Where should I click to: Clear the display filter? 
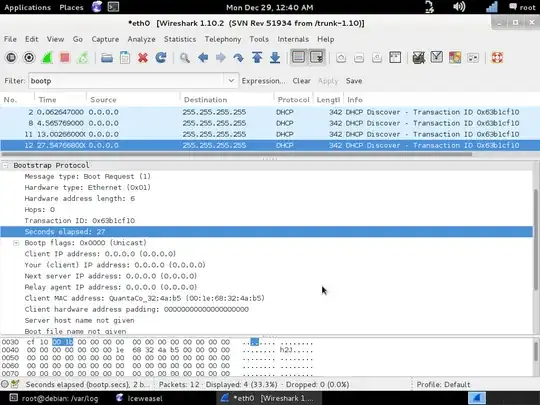coord(302,81)
